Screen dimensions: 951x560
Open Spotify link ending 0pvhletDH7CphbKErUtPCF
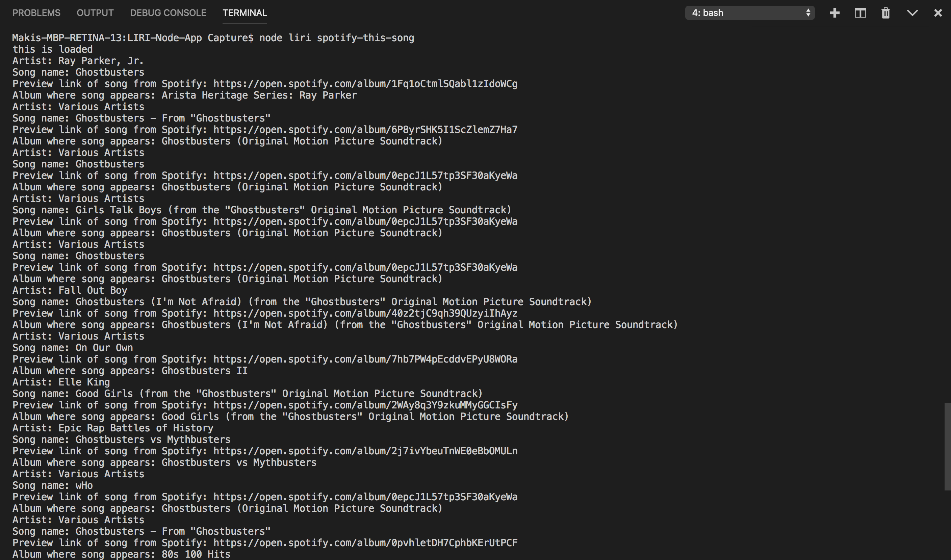[365, 543]
